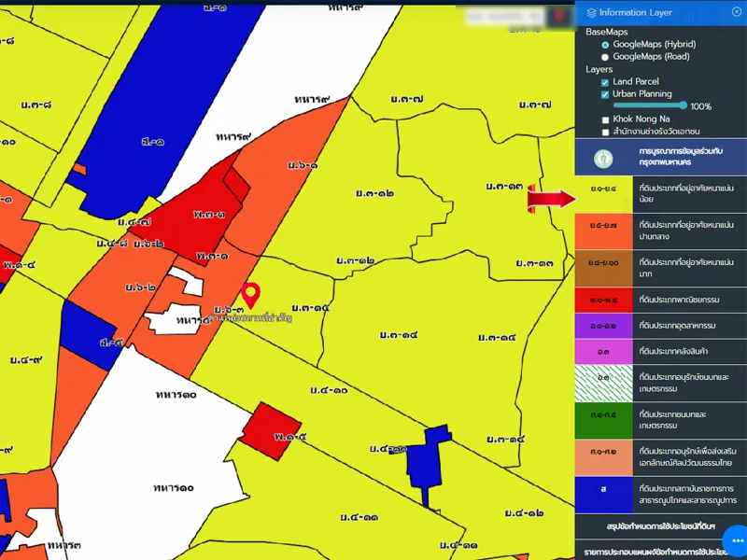Screen dimensions: 747x560
Task: Disable the Urban Planning layer
Action: point(605,94)
